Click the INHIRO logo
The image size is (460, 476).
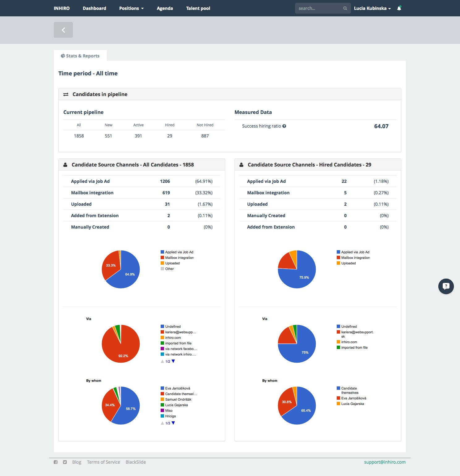coord(61,8)
